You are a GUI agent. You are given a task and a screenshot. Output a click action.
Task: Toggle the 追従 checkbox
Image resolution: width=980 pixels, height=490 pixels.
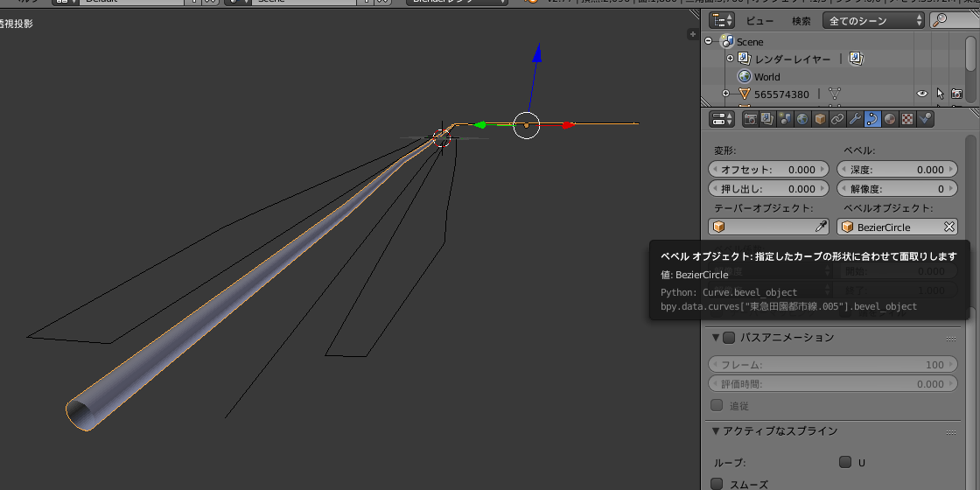[x=717, y=405]
